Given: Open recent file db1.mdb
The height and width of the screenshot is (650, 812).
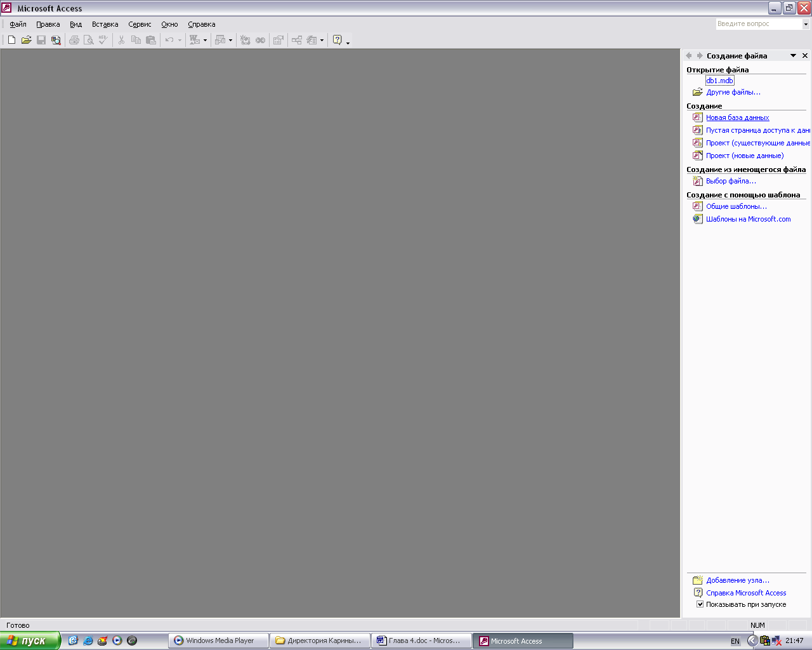Looking at the screenshot, I should [720, 81].
